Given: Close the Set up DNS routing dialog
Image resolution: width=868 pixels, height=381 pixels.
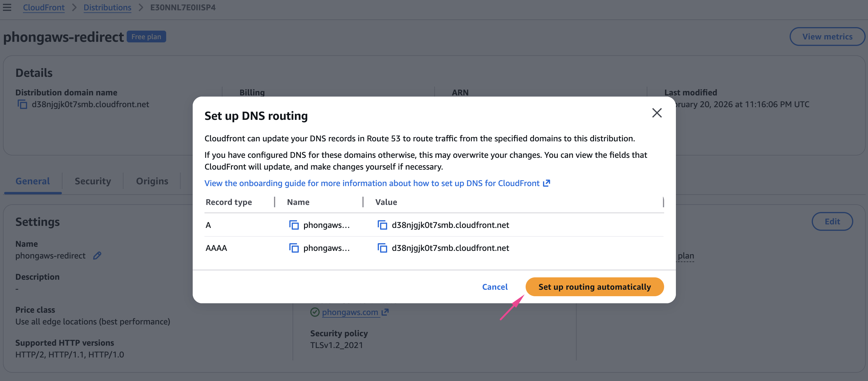Looking at the screenshot, I should coord(657,113).
